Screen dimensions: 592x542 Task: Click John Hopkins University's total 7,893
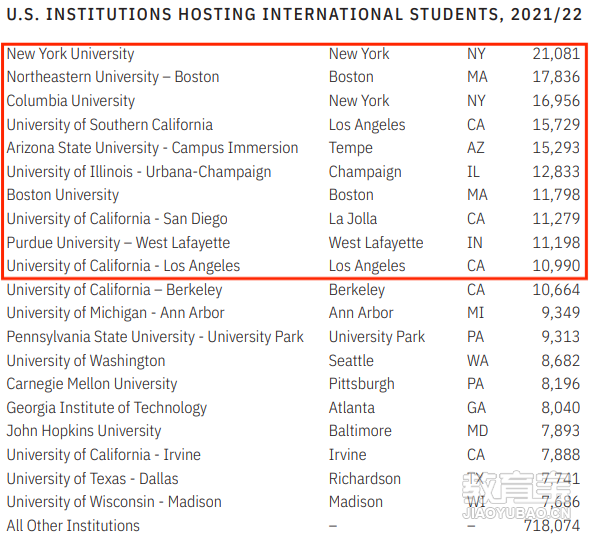(x=560, y=431)
